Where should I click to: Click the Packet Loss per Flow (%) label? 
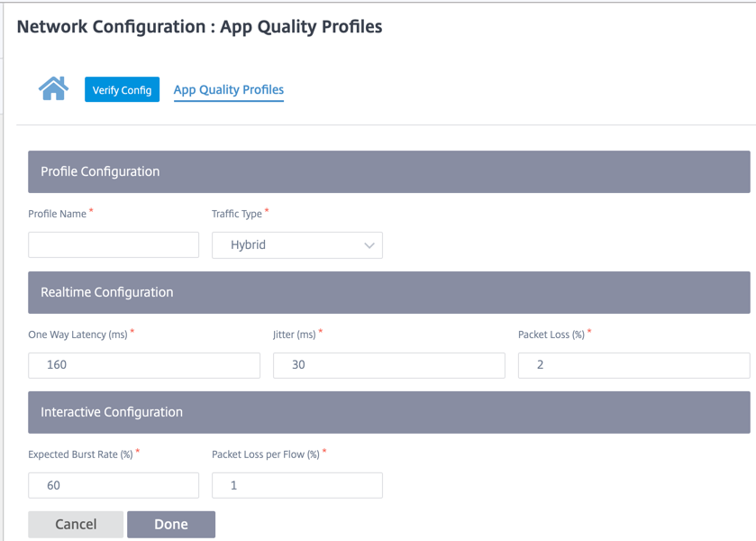266,454
